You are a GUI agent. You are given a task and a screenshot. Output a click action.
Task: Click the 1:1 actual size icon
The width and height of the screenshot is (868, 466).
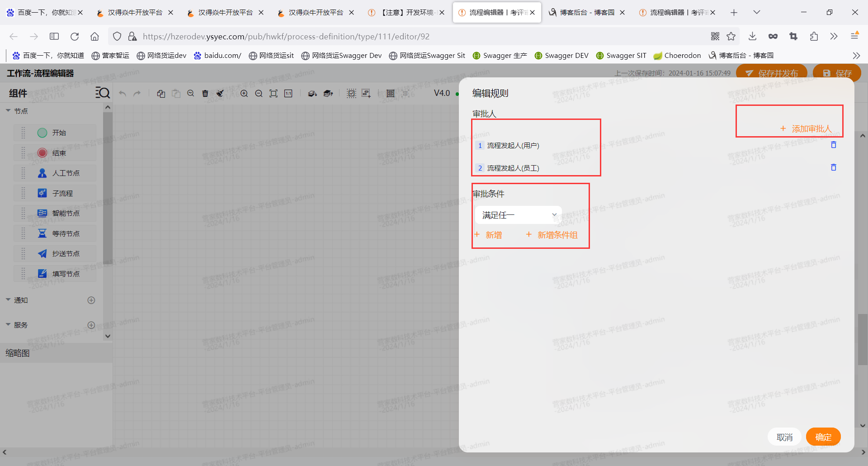pos(288,93)
